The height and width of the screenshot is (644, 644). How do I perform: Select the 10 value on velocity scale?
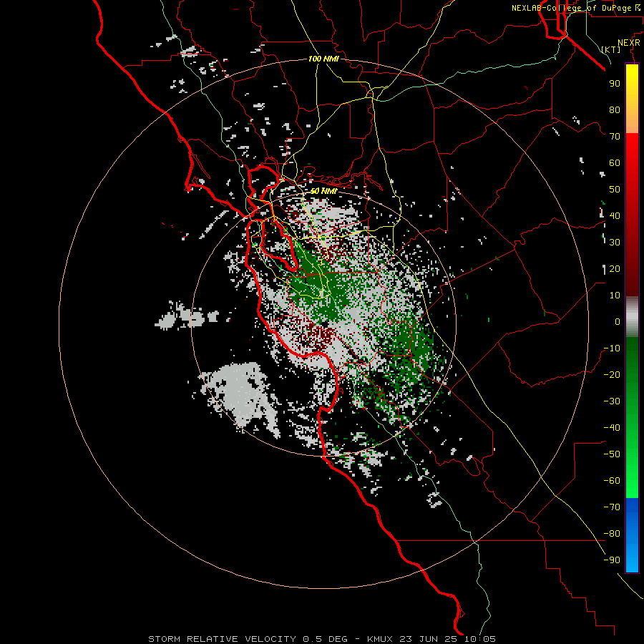point(615,296)
